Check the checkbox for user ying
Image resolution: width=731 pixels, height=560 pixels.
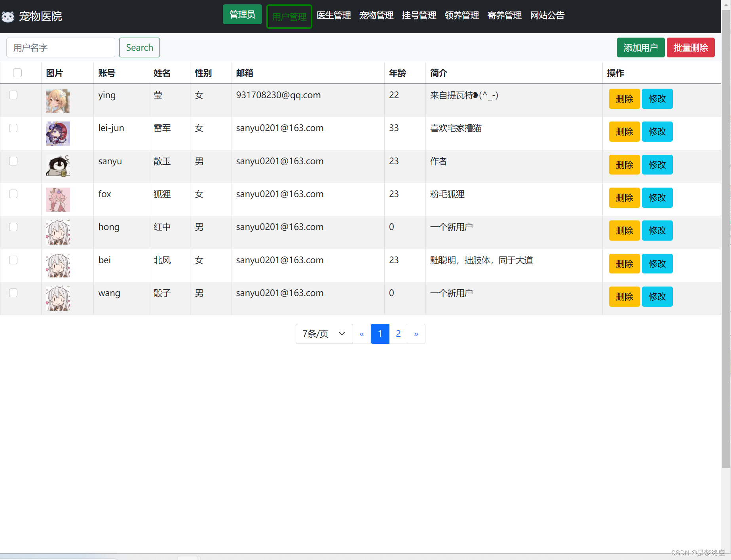13,95
